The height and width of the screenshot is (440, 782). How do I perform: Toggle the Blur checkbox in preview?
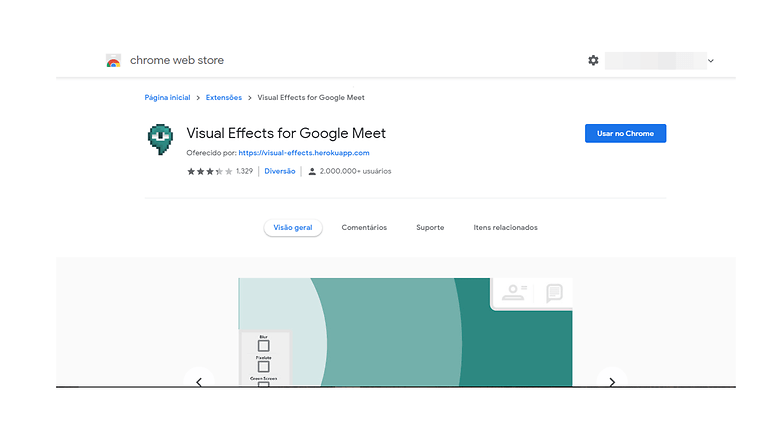(x=264, y=346)
